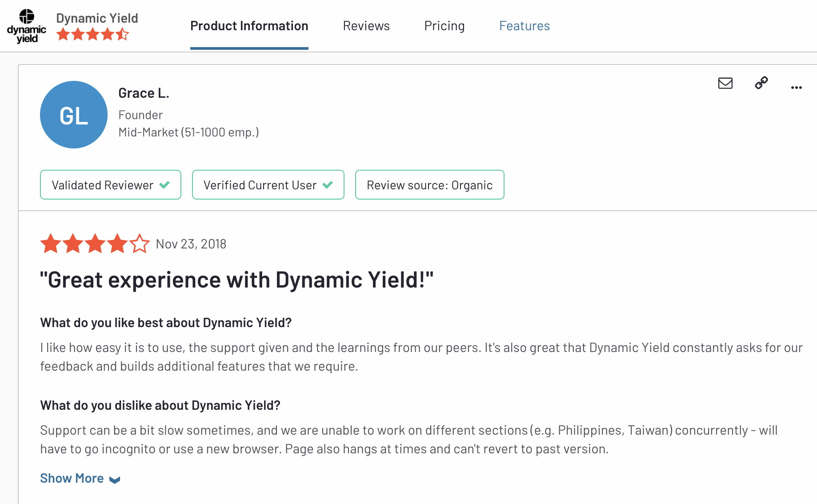Click the review date Nov 23, 2018
Screen dimensions: 817x504
point(191,244)
